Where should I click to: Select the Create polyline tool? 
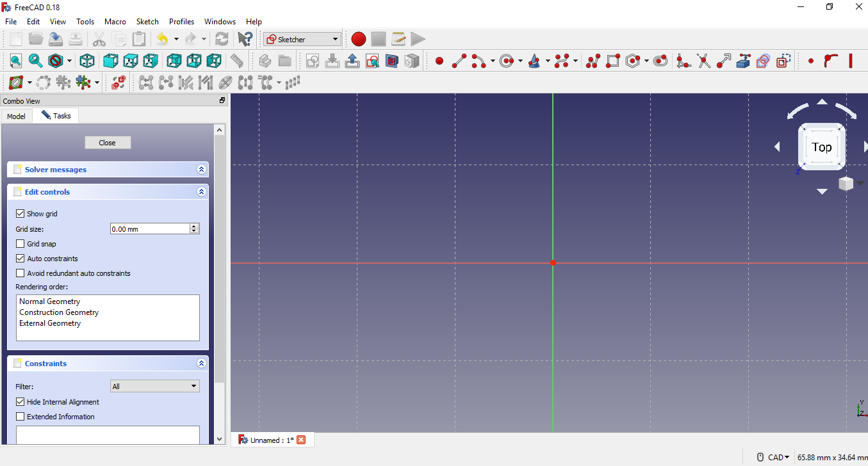pos(593,61)
